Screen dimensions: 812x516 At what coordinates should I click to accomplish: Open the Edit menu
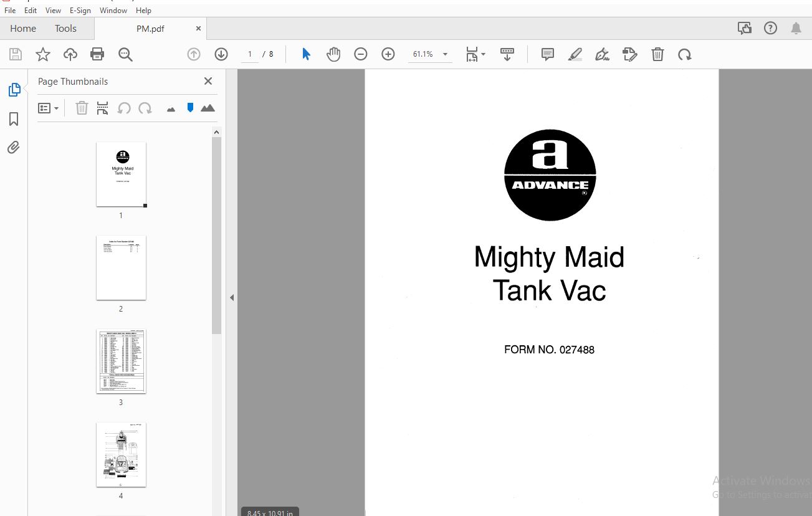pos(31,10)
